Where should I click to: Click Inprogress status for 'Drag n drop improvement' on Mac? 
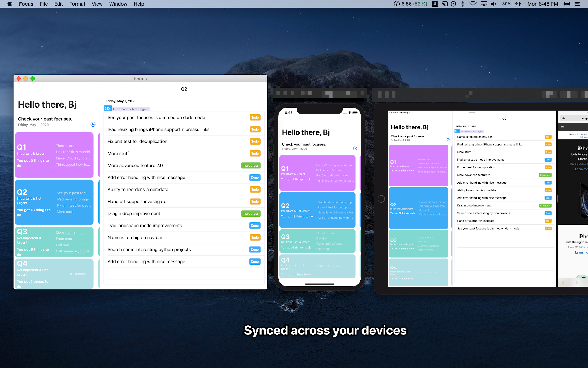pos(251,213)
